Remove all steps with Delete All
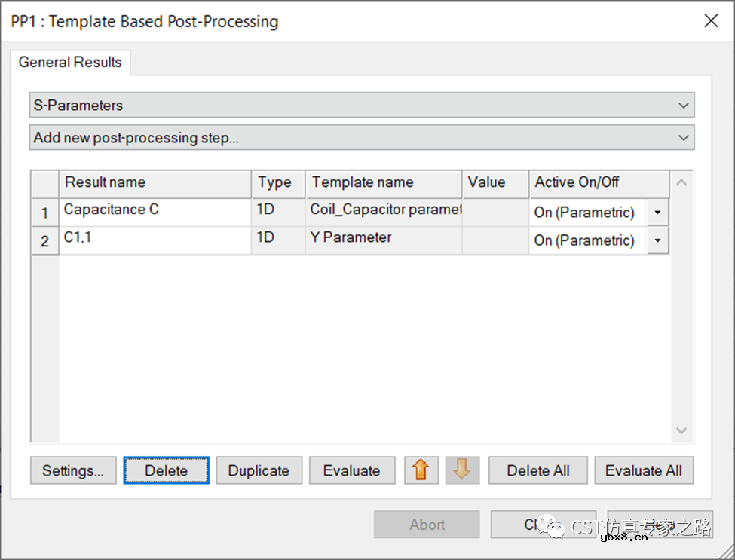 coord(537,470)
